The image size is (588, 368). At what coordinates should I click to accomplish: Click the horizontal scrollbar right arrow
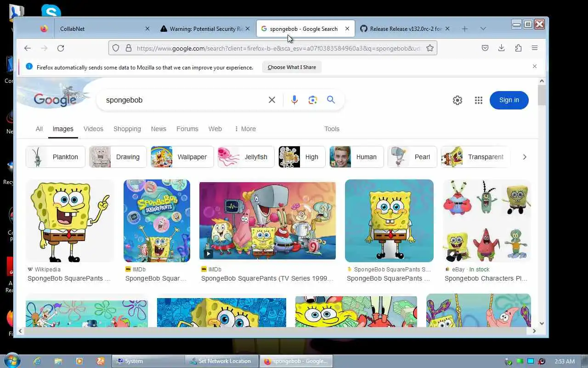(x=534, y=331)
